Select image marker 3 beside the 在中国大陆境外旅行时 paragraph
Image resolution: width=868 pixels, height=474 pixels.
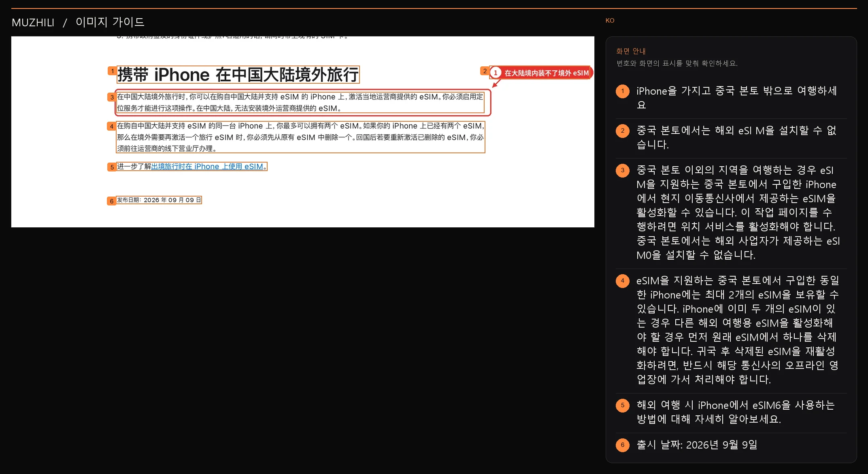click(112, 97)
